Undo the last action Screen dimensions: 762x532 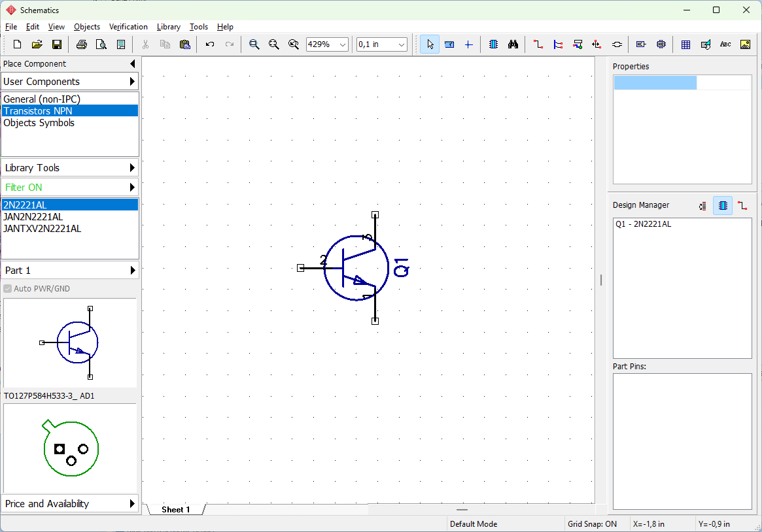click(x=210, y=44)
